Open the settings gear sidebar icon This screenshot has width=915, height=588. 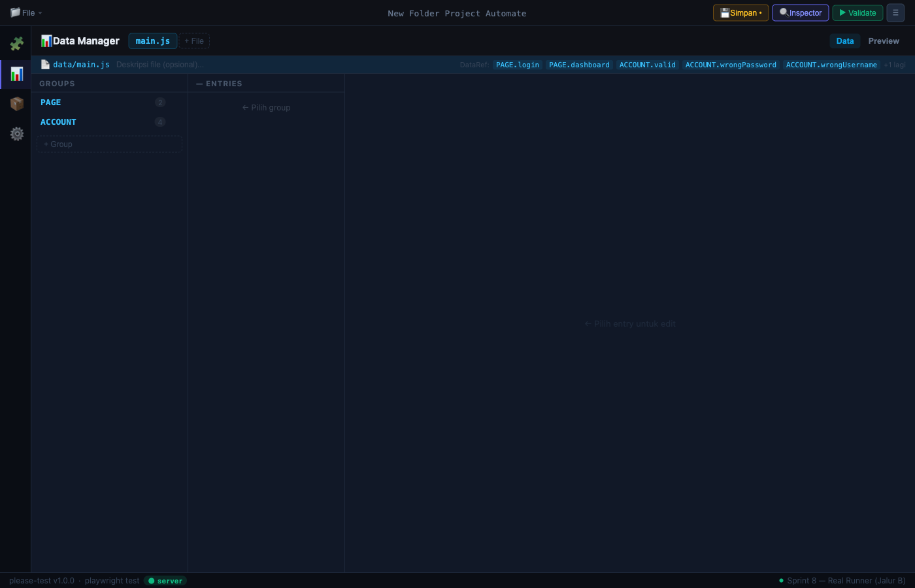[16, 134]
